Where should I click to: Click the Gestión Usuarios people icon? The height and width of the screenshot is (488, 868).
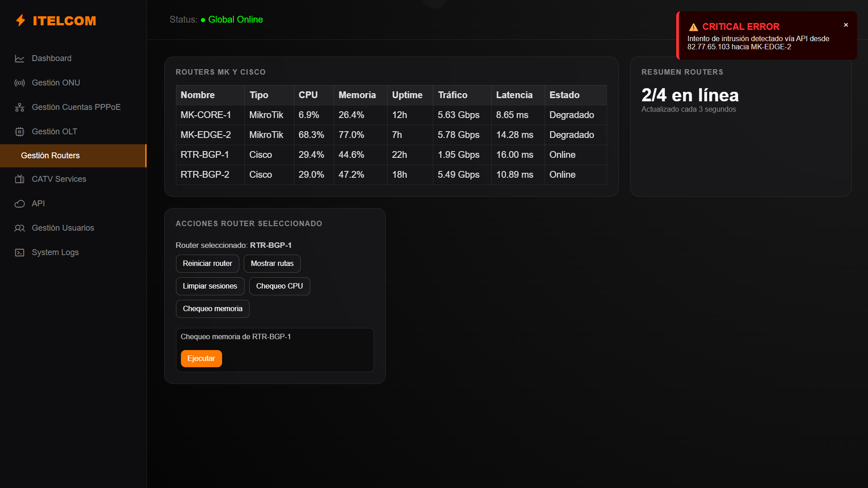(x=19, y=228)
